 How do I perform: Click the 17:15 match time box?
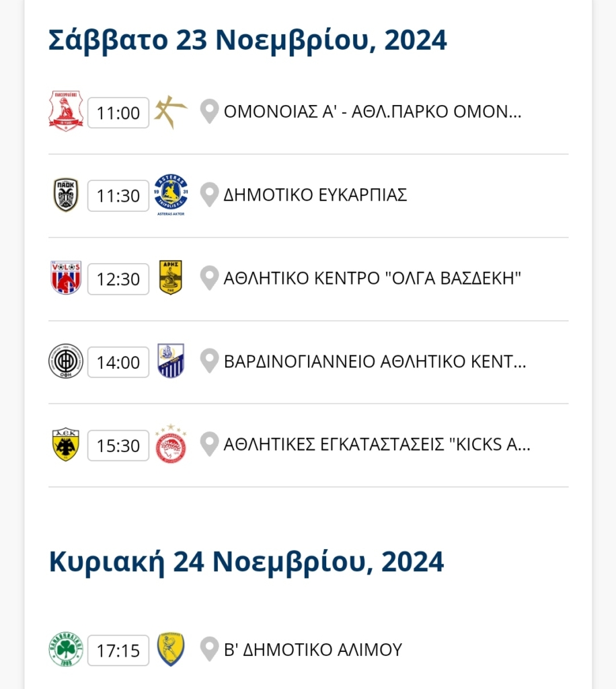point(118,651)
